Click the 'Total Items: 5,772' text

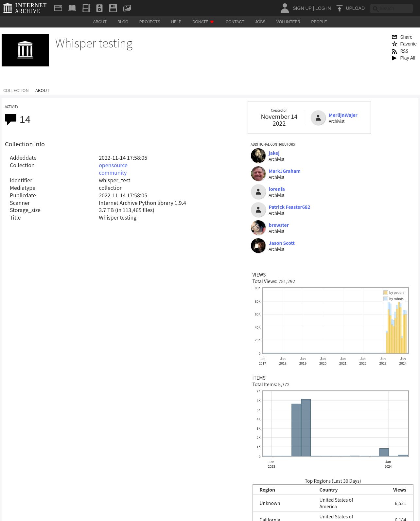click(x=271, y=385)
